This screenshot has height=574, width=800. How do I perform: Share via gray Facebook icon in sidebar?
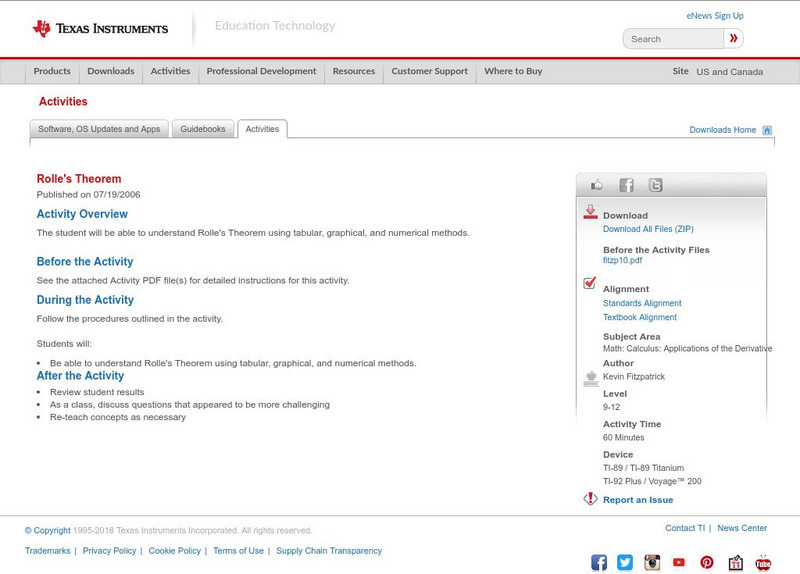click(626, 185)
